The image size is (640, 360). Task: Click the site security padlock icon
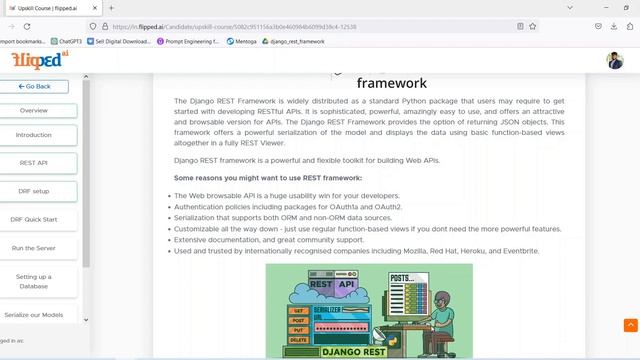tap(105, 27)
